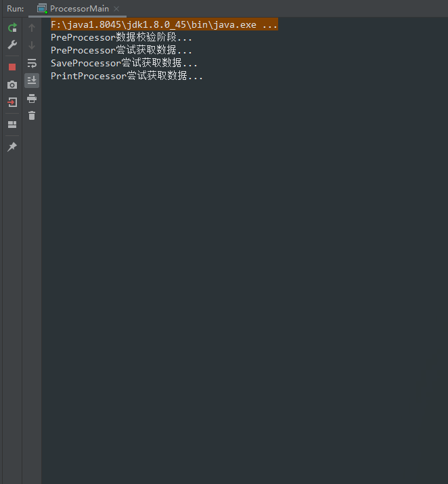
Task: Click the 'SaveProcessor尝试获取数据...' output line
Action: [x=124, y=63]
